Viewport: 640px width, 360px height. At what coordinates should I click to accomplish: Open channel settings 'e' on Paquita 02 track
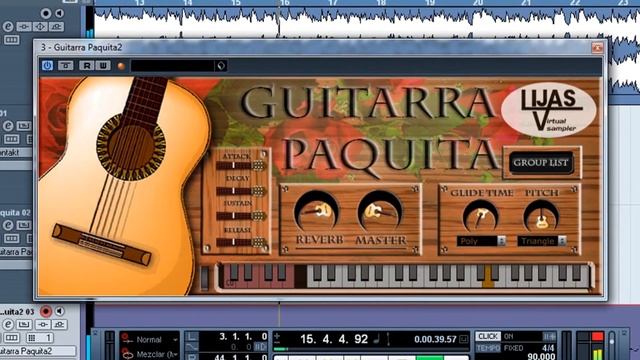[x=8, y=225]
